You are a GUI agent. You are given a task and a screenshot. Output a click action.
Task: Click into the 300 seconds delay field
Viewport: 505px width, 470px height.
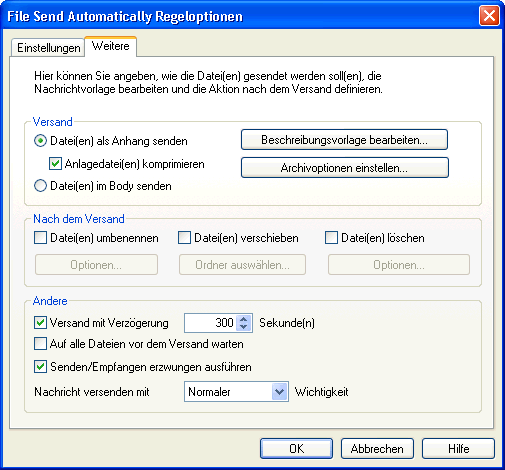210,323
